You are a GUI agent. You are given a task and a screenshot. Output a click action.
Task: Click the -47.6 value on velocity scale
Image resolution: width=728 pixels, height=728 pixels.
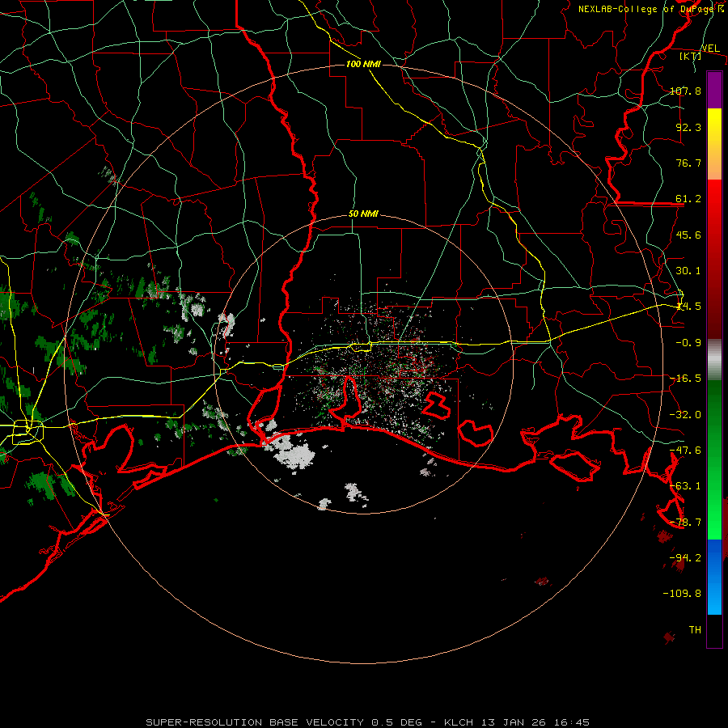(x=685, y=451)
